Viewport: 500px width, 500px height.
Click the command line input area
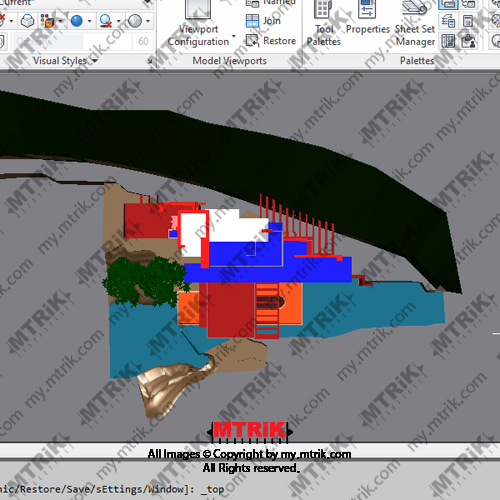(x=250, y=489)
